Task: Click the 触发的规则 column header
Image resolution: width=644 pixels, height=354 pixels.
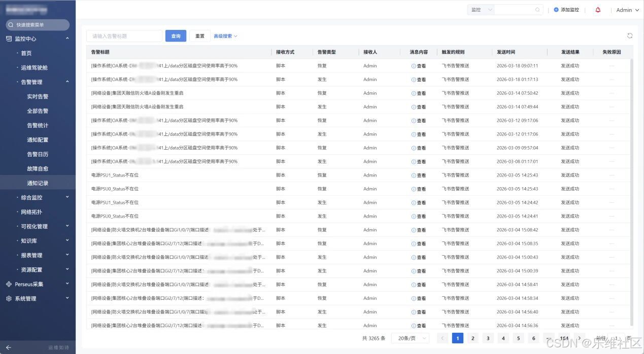Action: click(453, 52)
